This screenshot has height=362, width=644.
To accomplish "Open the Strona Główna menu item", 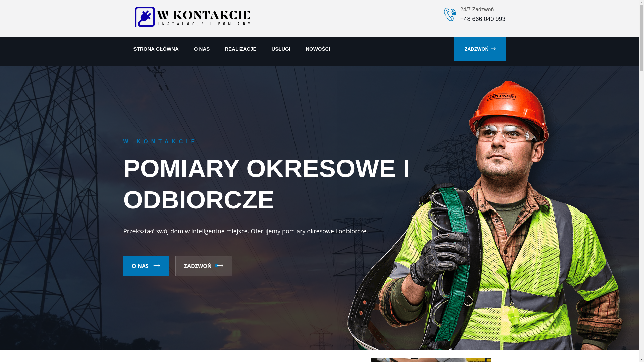I will pos(156,49).
